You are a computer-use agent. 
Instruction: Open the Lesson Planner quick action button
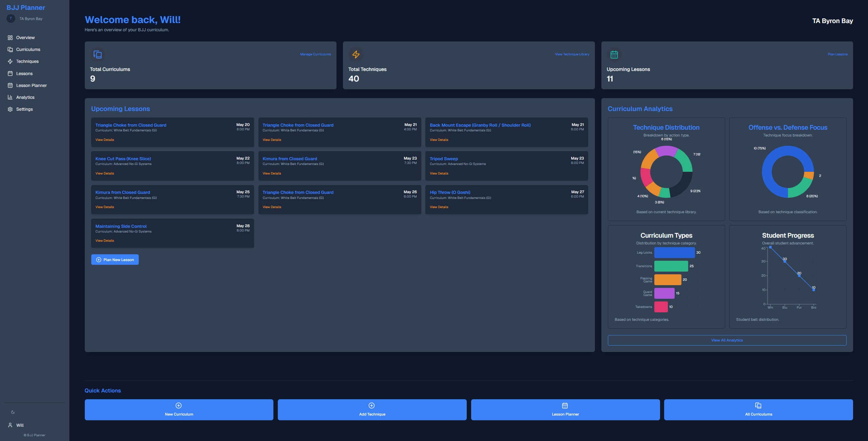pyautogui.click(x=565, y=410)
